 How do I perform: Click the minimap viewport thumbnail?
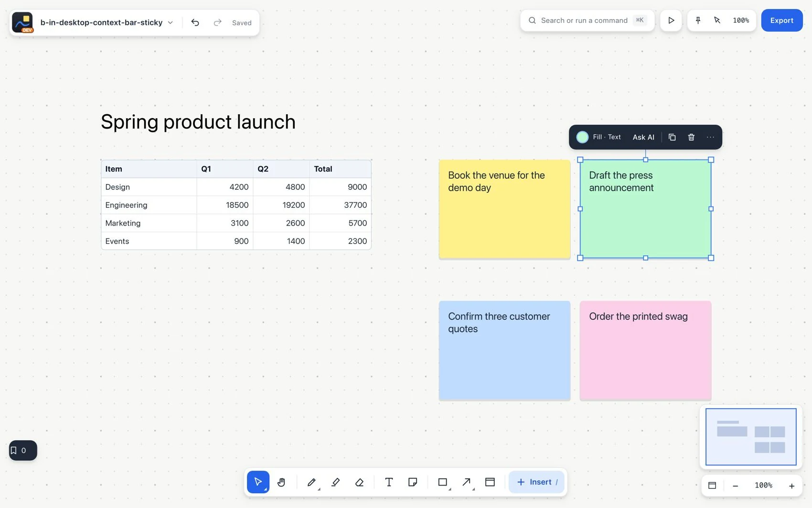pyautogui.click(x=751, y=437)
